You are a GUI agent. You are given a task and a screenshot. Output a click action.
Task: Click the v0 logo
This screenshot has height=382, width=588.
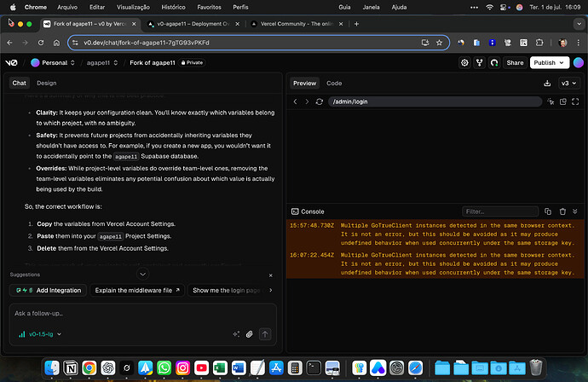pos(11,62)
